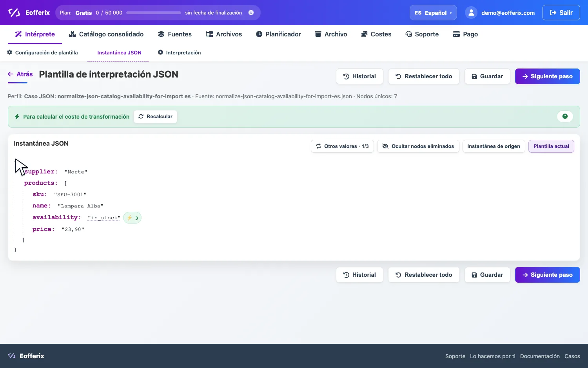
Task: Click the "Lampara Alba" value
Action: pyautogui.click(x=81, y=206)
